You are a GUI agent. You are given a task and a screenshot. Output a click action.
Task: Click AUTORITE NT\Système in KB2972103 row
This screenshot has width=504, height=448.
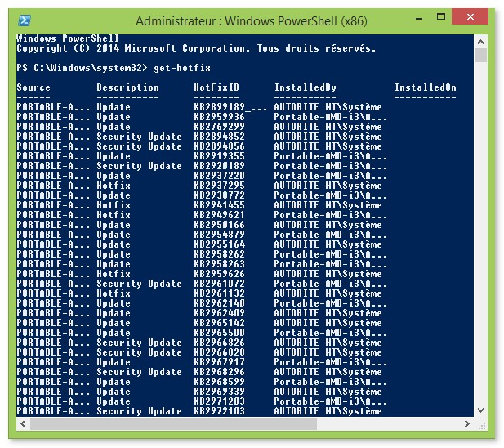[328, 411]
